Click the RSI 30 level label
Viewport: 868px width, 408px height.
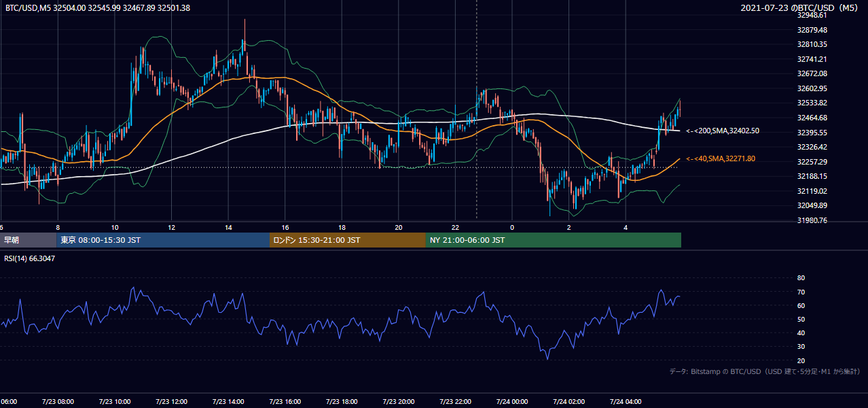tap(801, 347)
